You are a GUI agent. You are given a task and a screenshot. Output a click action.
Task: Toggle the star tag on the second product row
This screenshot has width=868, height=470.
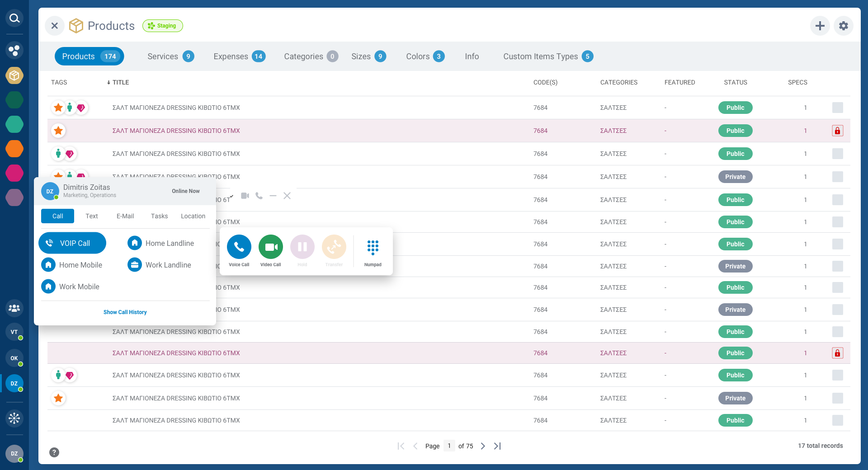[58, 131]
